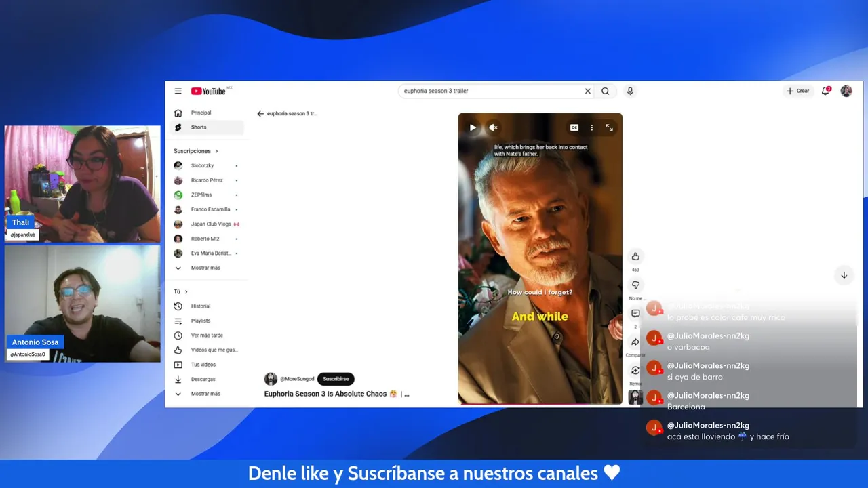Click the chat message 'acá esta lloviendo y hace frío'
Image resolution: width=868 pixels, height=488 pixels.
pos(728,436)
